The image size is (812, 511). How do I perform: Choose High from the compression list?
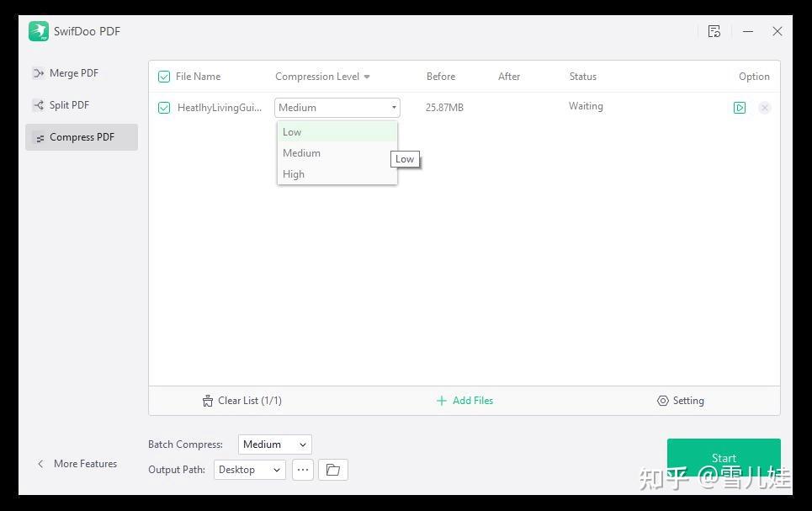(x=337, y=174)
